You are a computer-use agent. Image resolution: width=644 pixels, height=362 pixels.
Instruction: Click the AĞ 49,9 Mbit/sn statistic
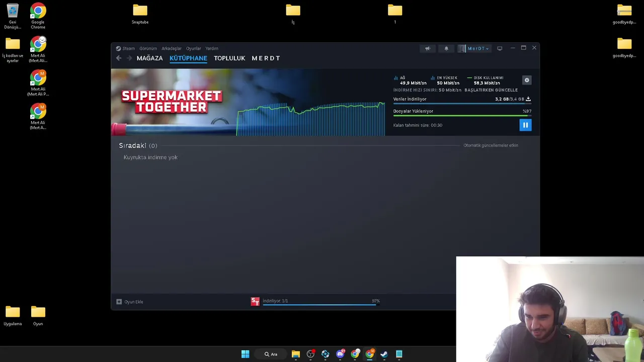click(x=410, y=80)
